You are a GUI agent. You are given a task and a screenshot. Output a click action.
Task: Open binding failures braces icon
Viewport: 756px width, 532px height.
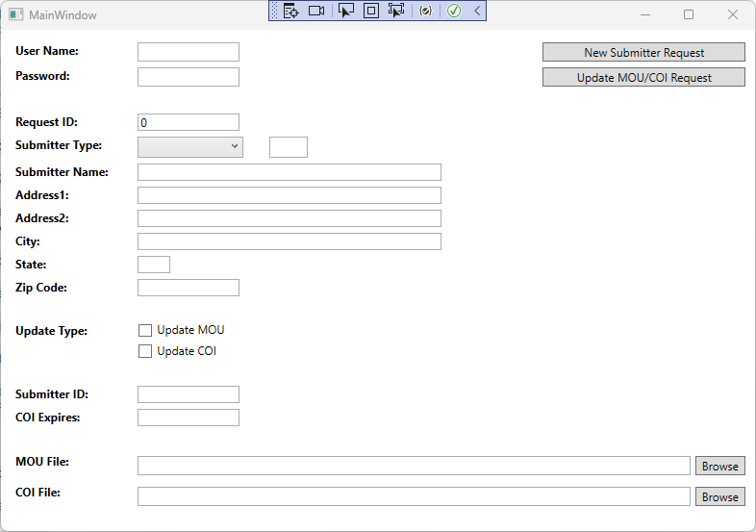point(426,12)
